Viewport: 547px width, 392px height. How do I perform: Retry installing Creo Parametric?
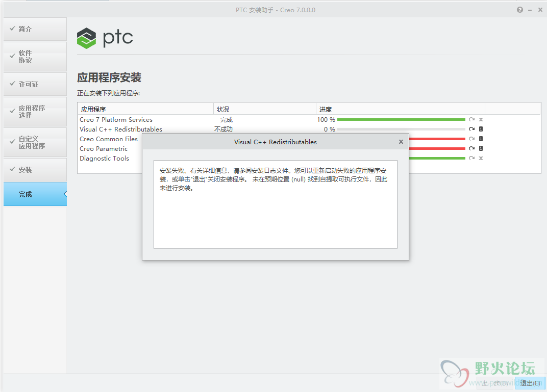[x=471, y=148]
